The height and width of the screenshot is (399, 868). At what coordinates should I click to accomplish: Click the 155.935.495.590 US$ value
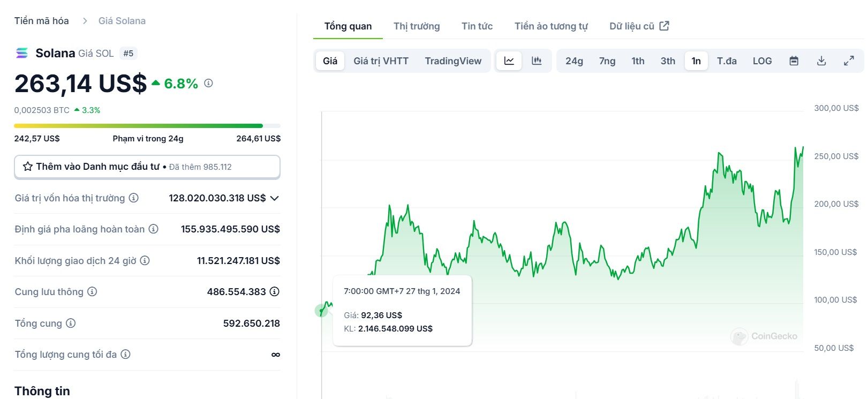(x=230, y=229)
